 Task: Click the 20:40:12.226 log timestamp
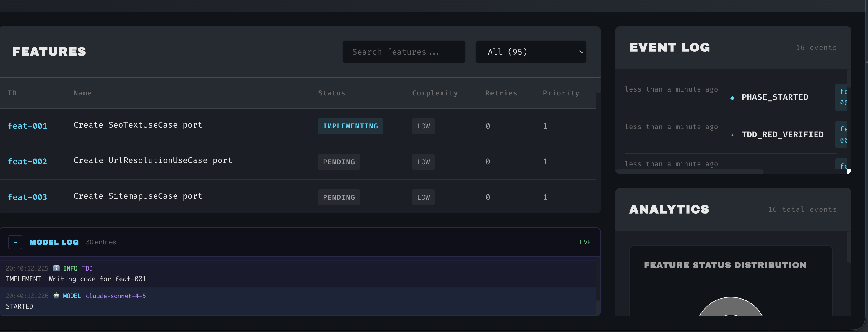click(x=27, y=296)
